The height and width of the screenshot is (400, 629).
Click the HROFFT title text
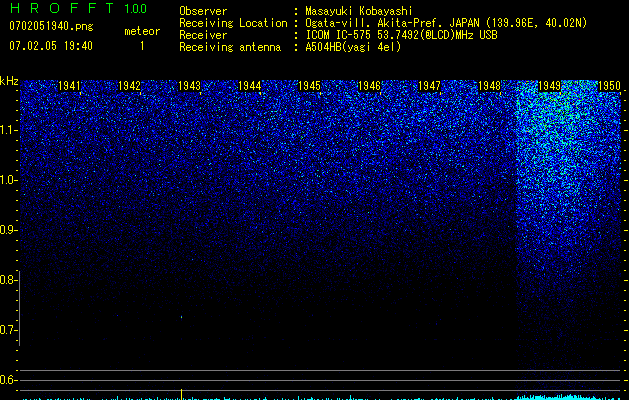pos(62,8)
